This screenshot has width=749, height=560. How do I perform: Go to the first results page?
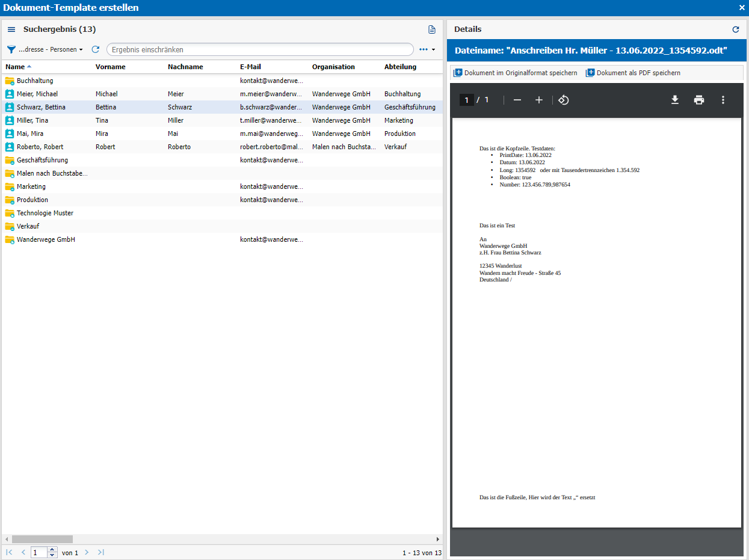click(9, 552)
